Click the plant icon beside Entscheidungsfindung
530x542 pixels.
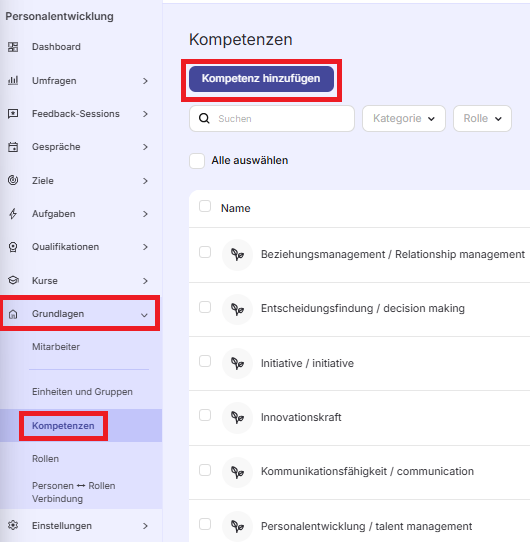(238, 309)
